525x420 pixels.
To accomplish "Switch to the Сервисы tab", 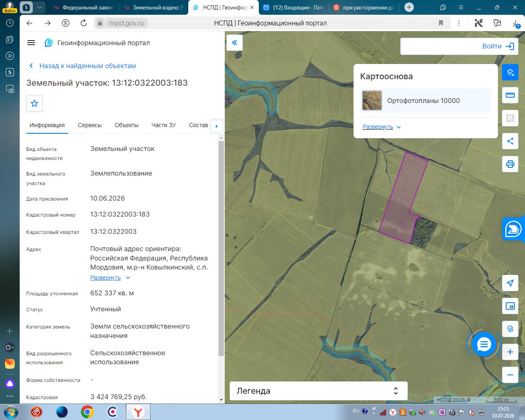I will (90, 125).
